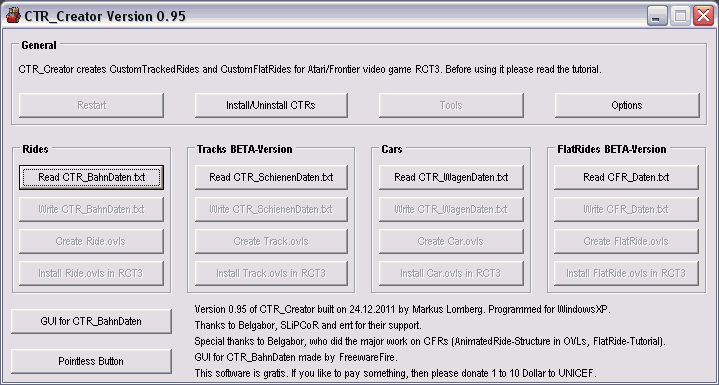Open Install/Uninstall CTRs

coord(271,105)
